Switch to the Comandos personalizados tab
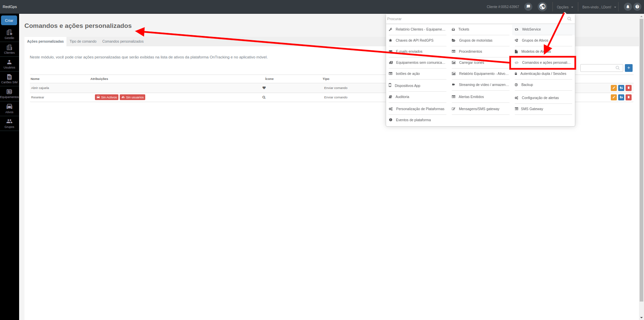 coord(123,42)
